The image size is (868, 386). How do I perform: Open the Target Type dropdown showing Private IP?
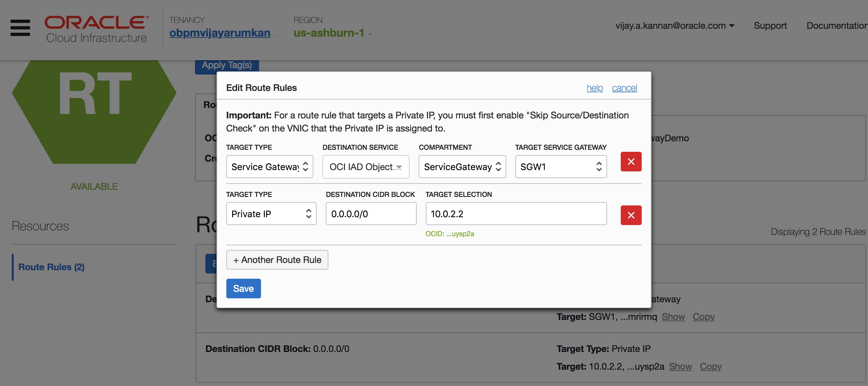click(271, 214)
